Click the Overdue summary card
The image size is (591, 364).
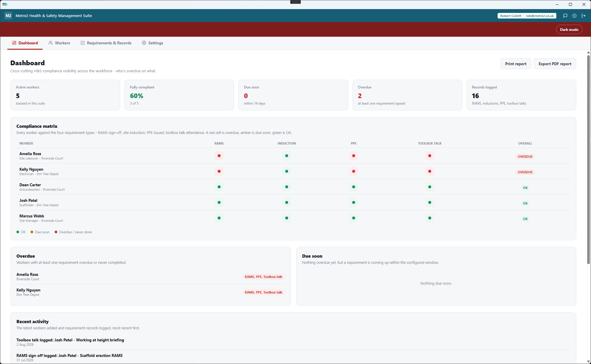(407, 95)
